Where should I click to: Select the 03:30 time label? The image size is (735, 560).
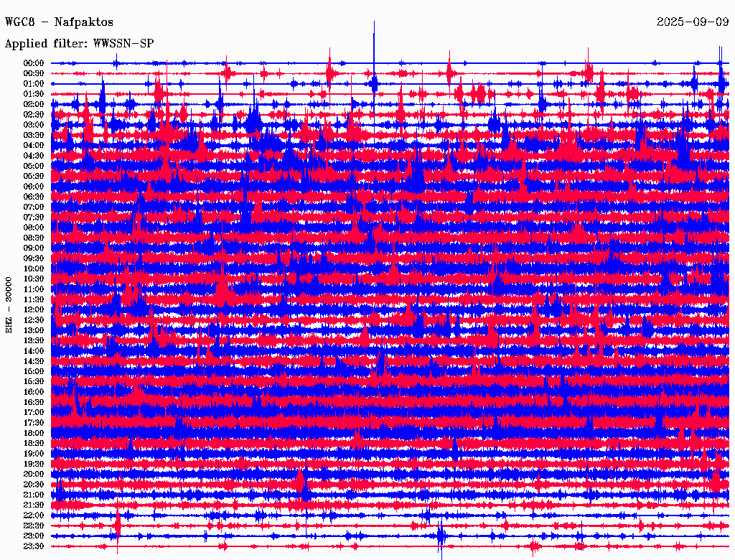coord(34,135)
